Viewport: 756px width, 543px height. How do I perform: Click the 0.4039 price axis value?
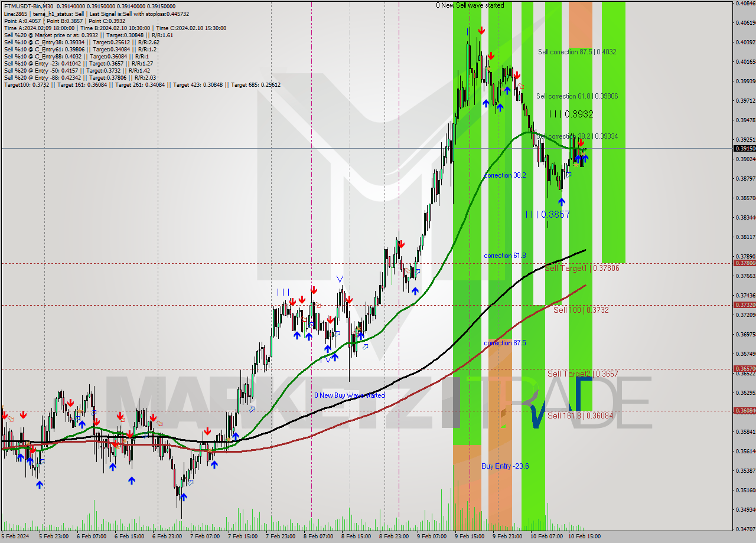point(745,42)
